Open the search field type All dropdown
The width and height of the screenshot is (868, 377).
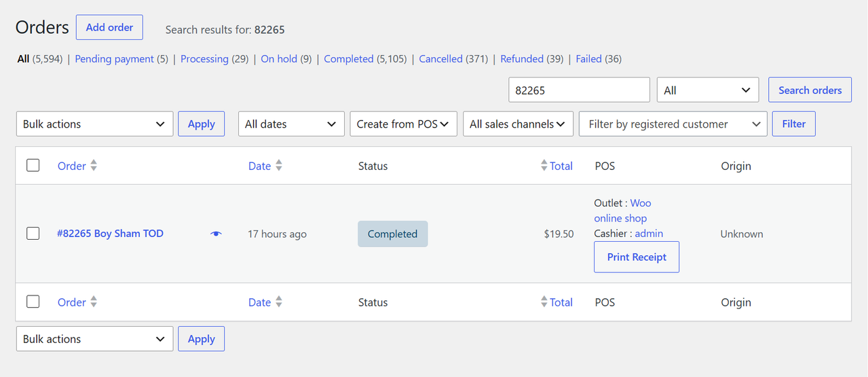coord(708,90)
